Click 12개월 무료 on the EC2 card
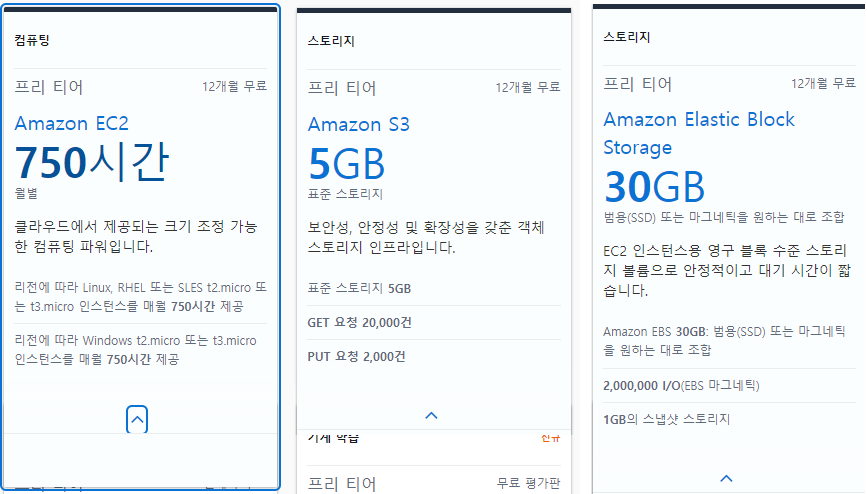Viewport: 867px width, 494px height. [x=234, y=86]
